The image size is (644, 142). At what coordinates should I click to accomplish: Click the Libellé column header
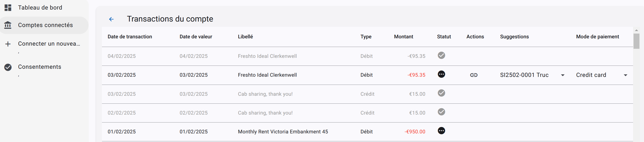[245, 37]
